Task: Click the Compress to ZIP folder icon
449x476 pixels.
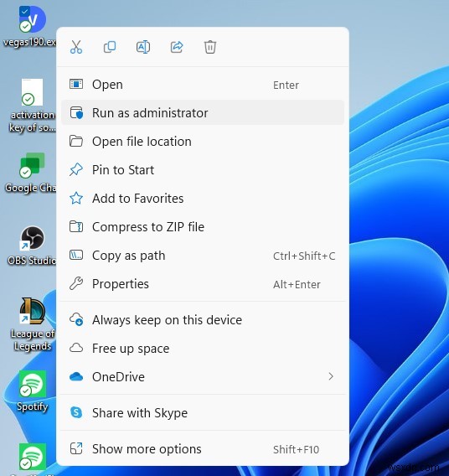Action: click(76, 227)
